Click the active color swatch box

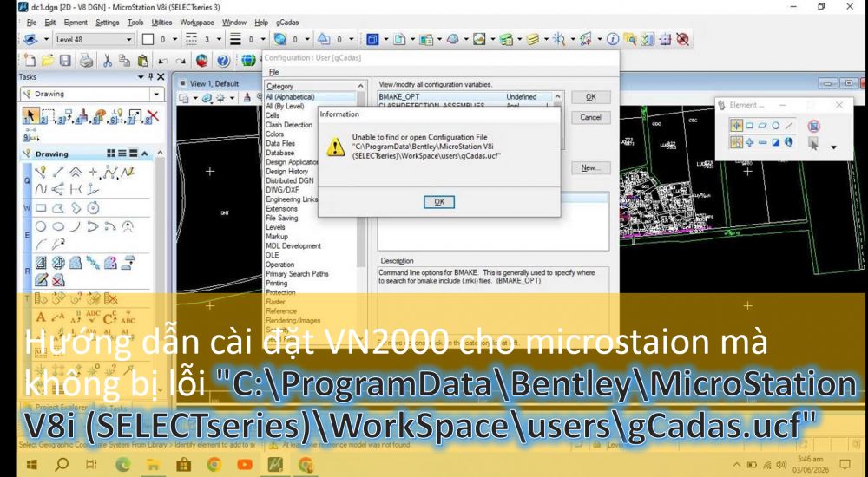(148, 39)
